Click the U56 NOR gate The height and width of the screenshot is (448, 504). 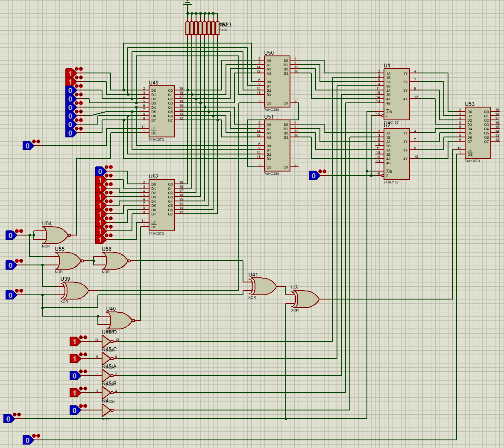click(x=114, y=261)
